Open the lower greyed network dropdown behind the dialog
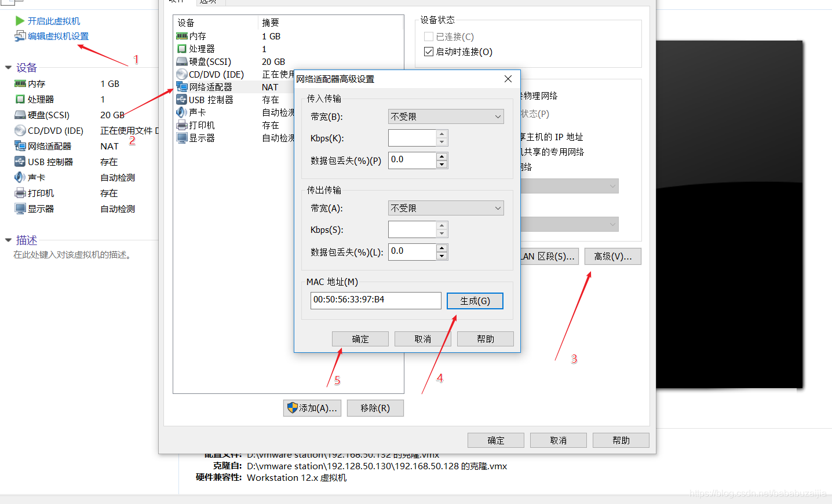 click(x=570, y=224)
